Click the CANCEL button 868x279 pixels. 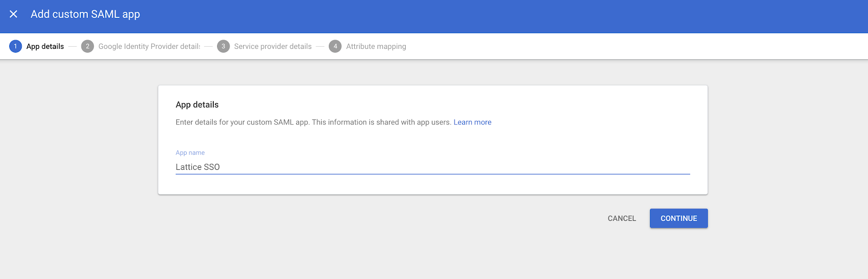point(622,218)
